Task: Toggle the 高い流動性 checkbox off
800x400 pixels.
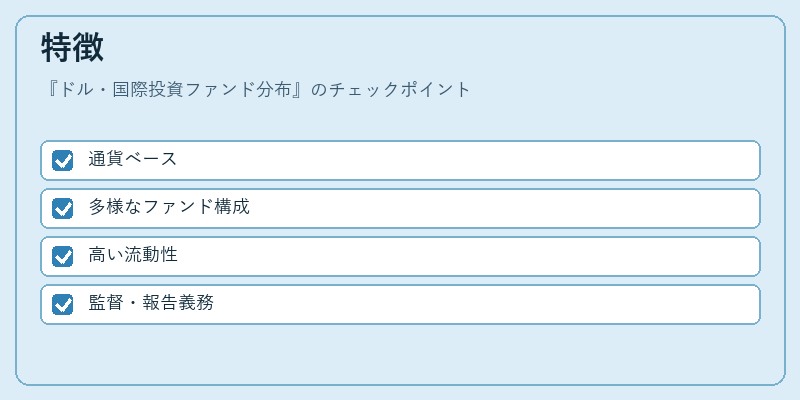Action: 63,256
